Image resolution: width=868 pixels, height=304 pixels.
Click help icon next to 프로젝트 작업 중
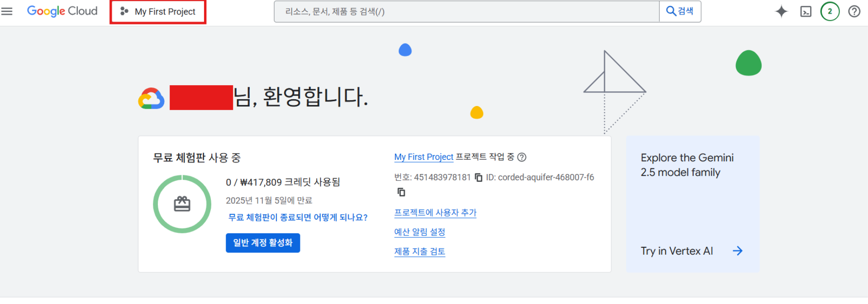coord(522,157)
